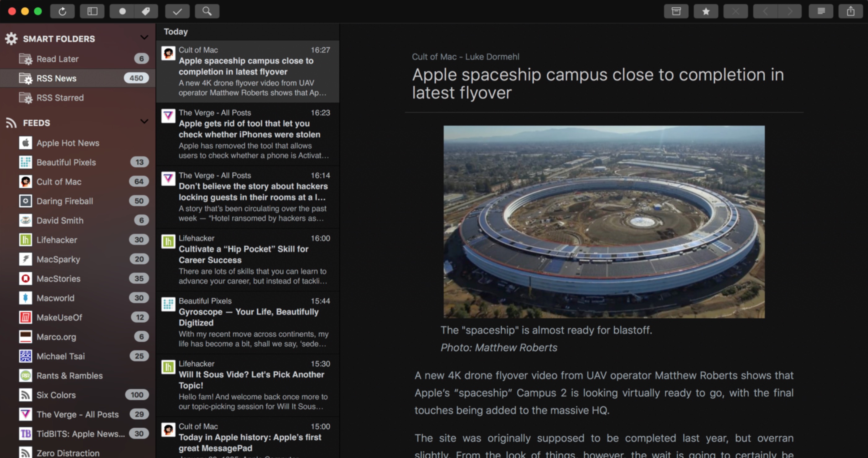868x458 pixels.
Task: Open the MakeUseOf feed
Action: tap(78, 318)
